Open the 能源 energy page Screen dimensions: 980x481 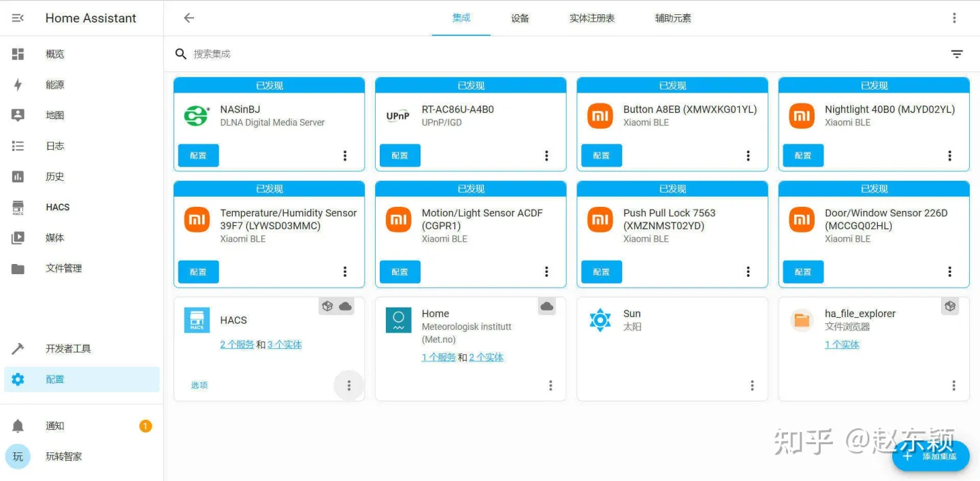click(x=82, y=84)
